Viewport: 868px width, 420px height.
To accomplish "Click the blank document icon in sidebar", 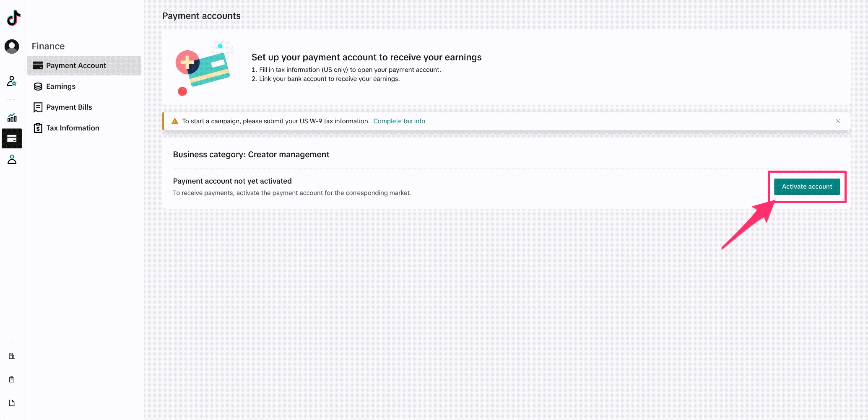I will click(x=12, y=403).
